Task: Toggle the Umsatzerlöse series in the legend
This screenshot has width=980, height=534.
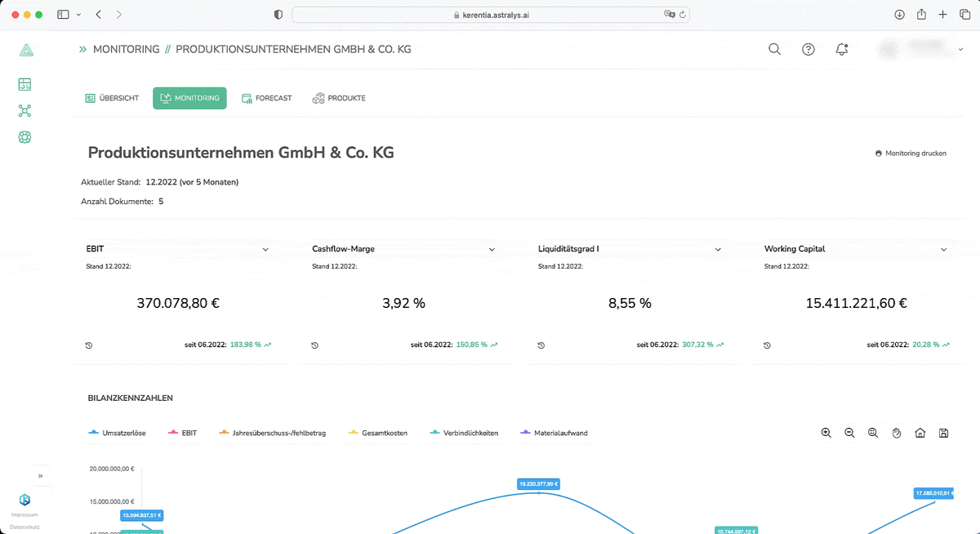Action: pyautogui.click(x=117, y=433)
